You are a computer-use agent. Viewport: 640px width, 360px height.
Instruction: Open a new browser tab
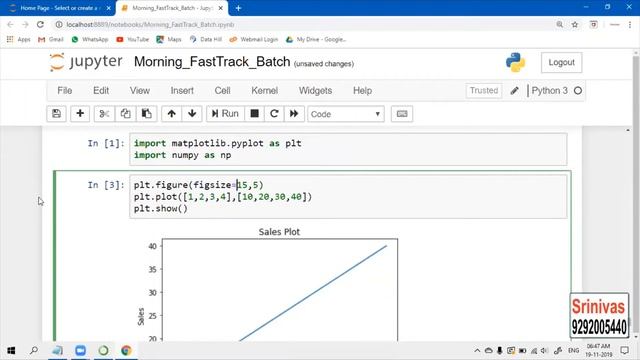238,8
